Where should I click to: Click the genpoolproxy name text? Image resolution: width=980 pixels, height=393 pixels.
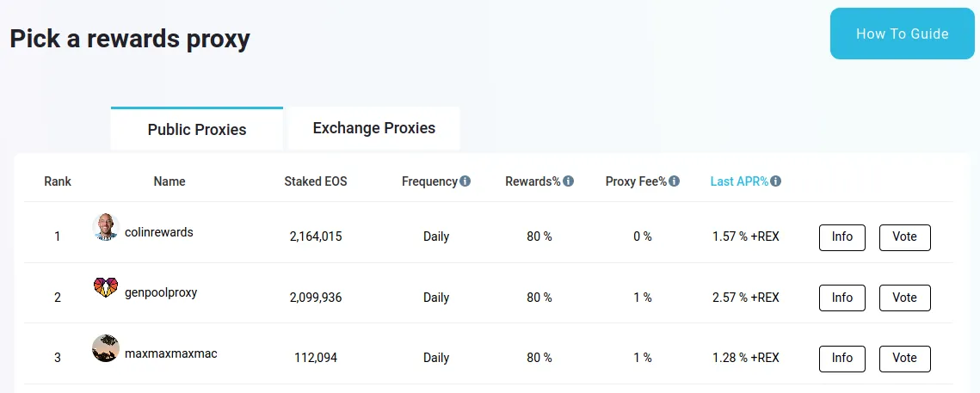coord(161,292)
